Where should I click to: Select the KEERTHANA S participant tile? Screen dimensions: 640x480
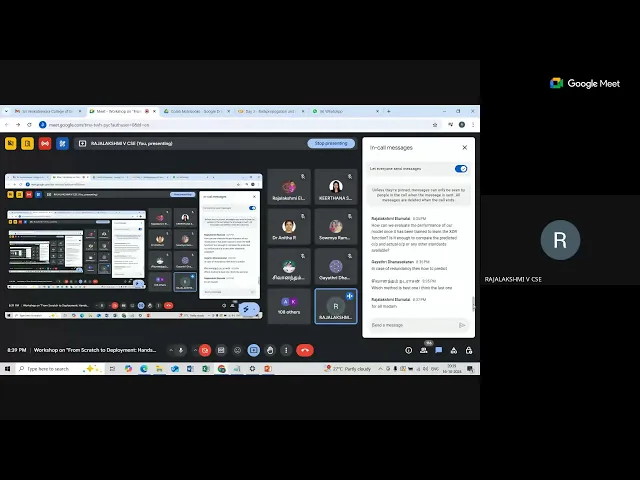pyautogui.click(x=336, y=187)
